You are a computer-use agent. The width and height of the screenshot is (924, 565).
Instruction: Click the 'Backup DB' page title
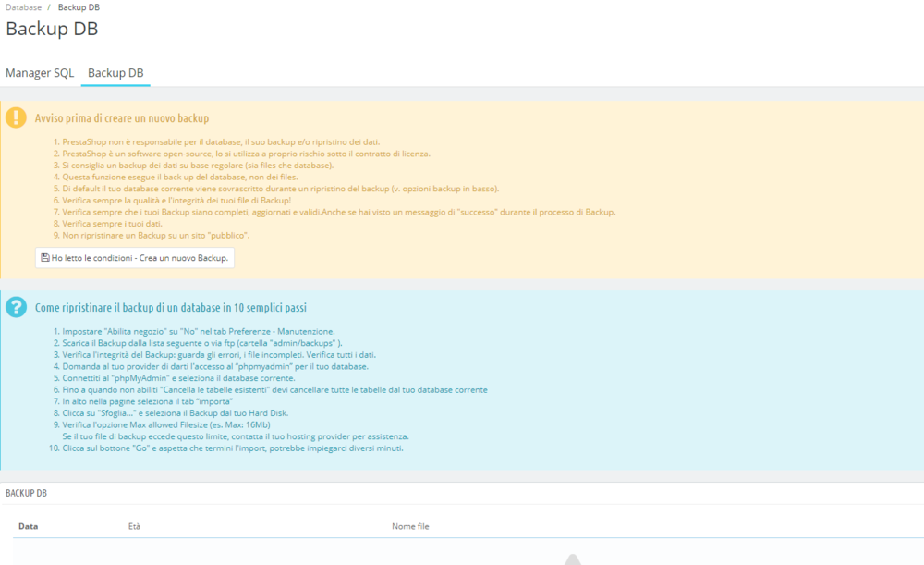click(x=52, y=29)
